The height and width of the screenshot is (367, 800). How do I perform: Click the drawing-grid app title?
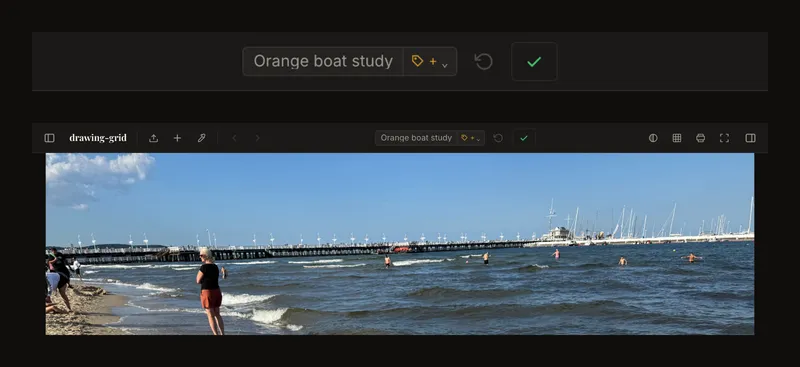click(x=98, y=138)
